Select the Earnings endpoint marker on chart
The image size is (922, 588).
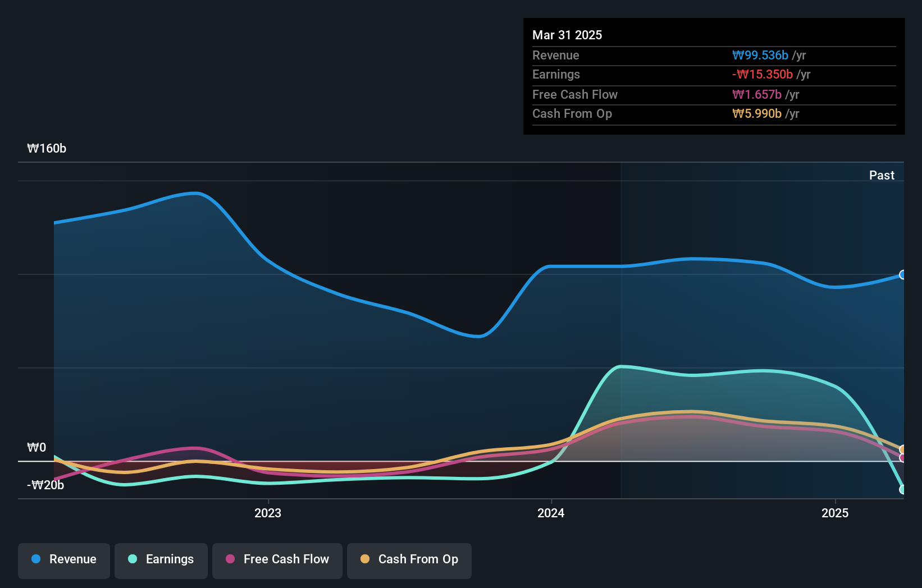pyautogui.click(x=902, y=489)
